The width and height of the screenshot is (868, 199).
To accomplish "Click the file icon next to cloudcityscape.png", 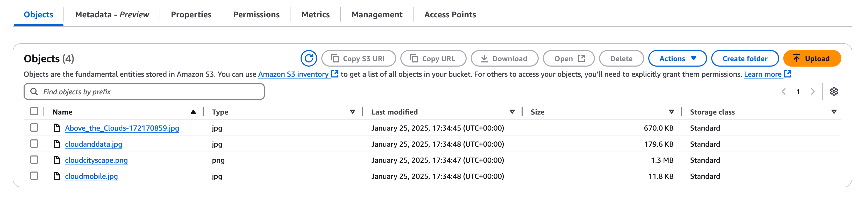I will (56, 160).
